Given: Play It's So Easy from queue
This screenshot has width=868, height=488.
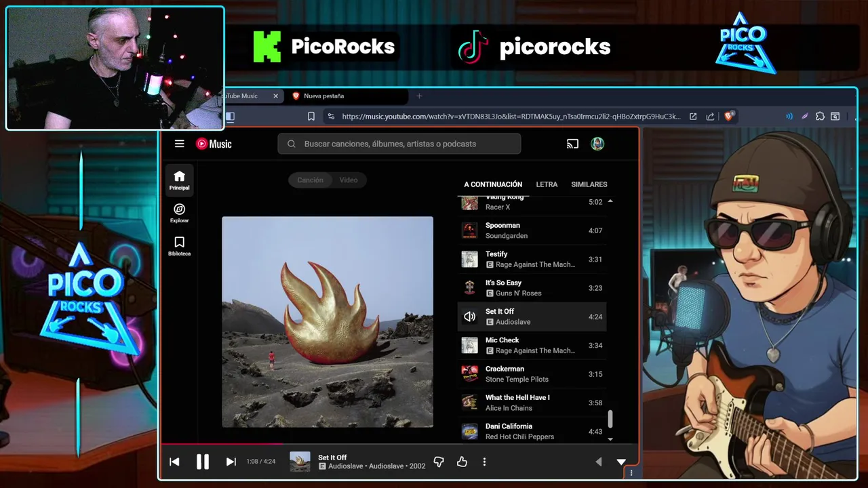Looking at the screenshot, I should (x=532, y=288).
